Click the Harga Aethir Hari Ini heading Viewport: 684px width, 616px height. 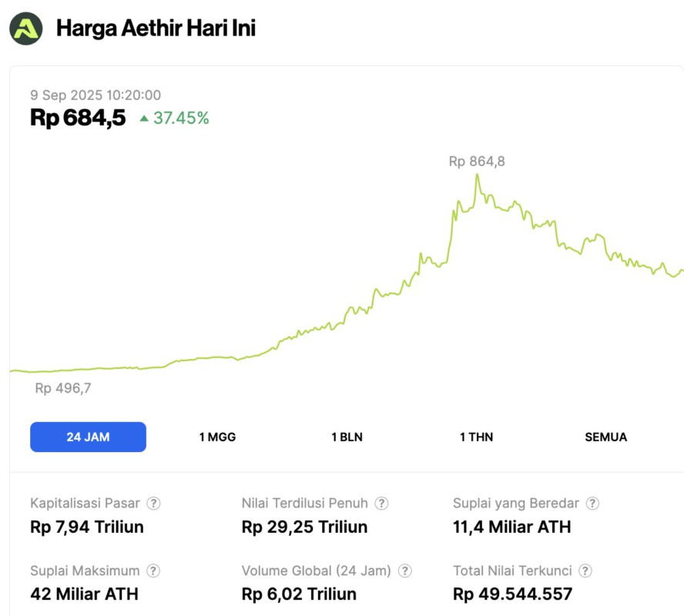point(156,28)
